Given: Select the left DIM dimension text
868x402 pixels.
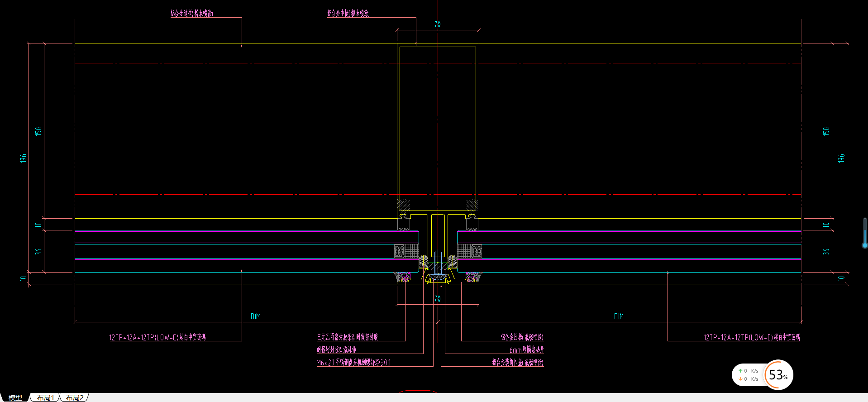Looking at the screenshot, I should click(256, 316).
